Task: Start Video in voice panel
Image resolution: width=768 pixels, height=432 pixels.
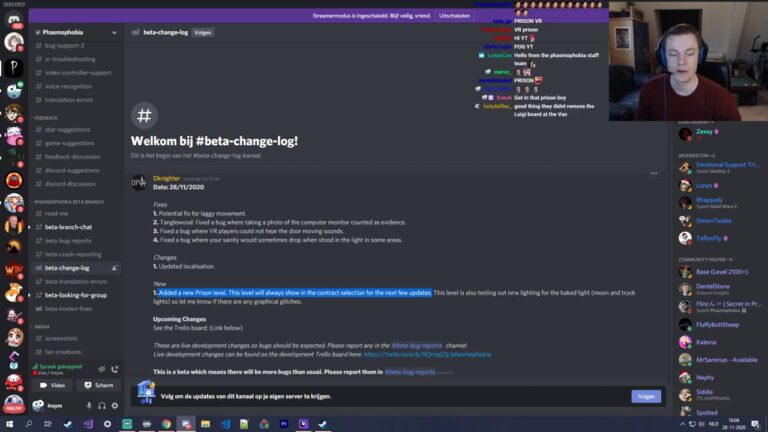Action: click(52, 385)
